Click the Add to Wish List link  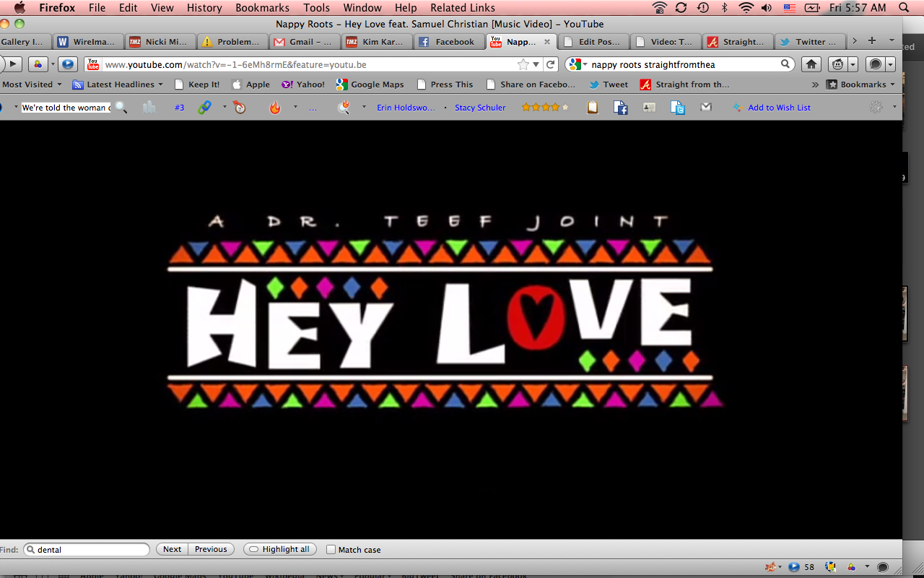coord(779,108)
